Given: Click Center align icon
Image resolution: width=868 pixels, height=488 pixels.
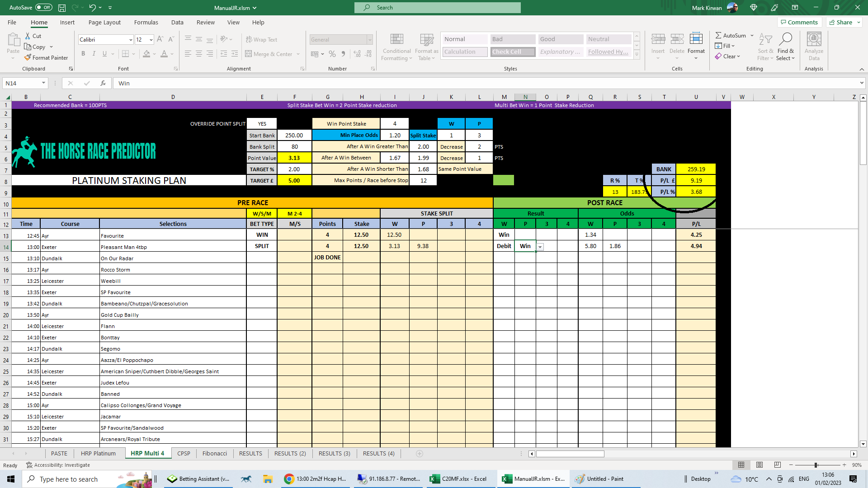Looking at the screenshot, I should tap(199, 54).
